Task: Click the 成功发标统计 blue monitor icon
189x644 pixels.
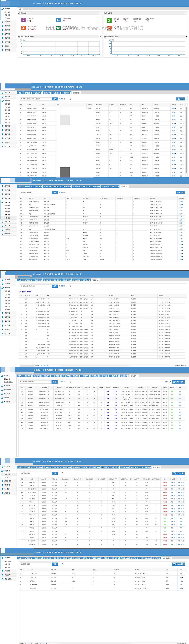Action: pyautogui.click(x=59, y=20)
